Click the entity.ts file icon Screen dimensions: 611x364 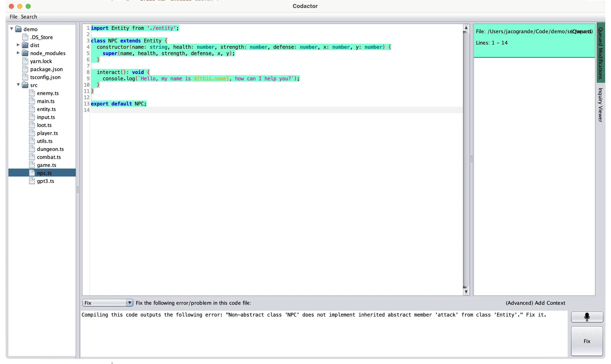[32, 109]
